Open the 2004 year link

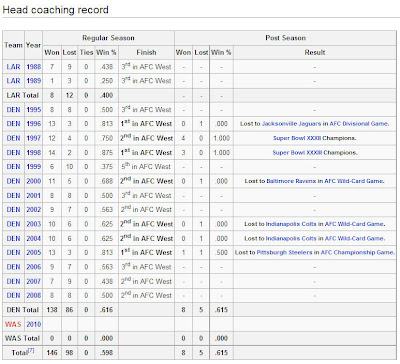pyautogui.click(x=34, y=239)
